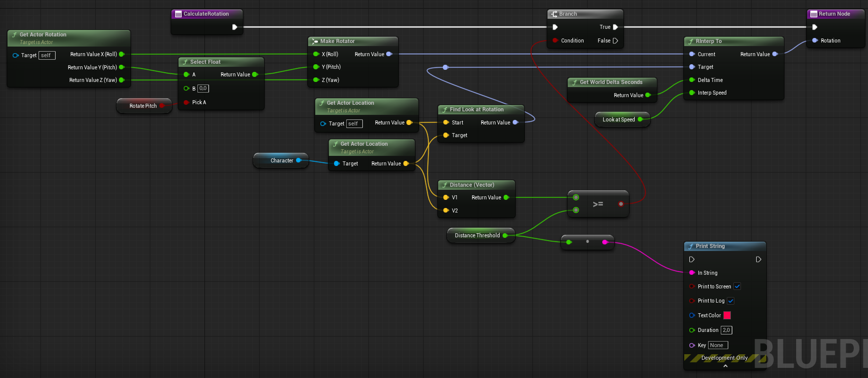Click the RInterp To Return Value pin

[774, 54]
